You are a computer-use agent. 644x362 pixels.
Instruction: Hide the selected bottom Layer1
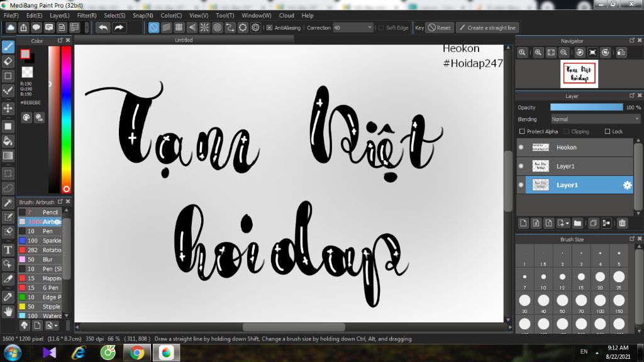click(521, 185)
